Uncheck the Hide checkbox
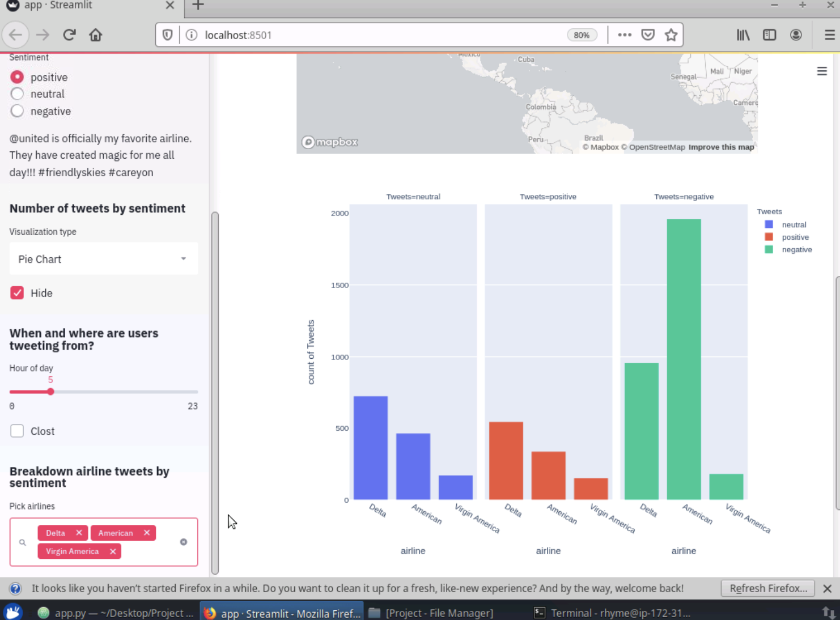The width and height of the screenshot is (840, 620). pos(17,292)
